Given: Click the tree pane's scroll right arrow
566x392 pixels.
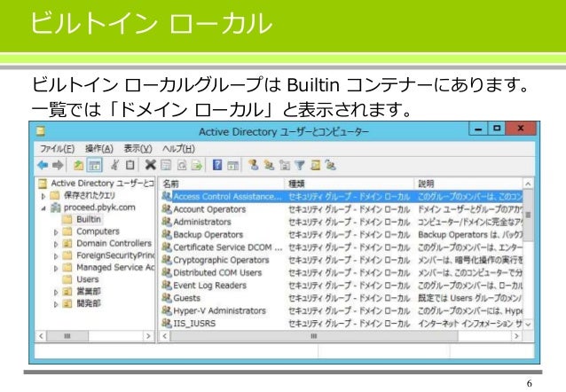Looking at the screenshot, I should 148,336.
